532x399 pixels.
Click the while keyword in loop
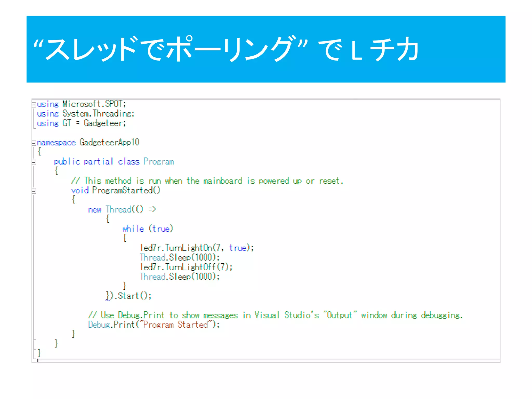click(133, 229)
